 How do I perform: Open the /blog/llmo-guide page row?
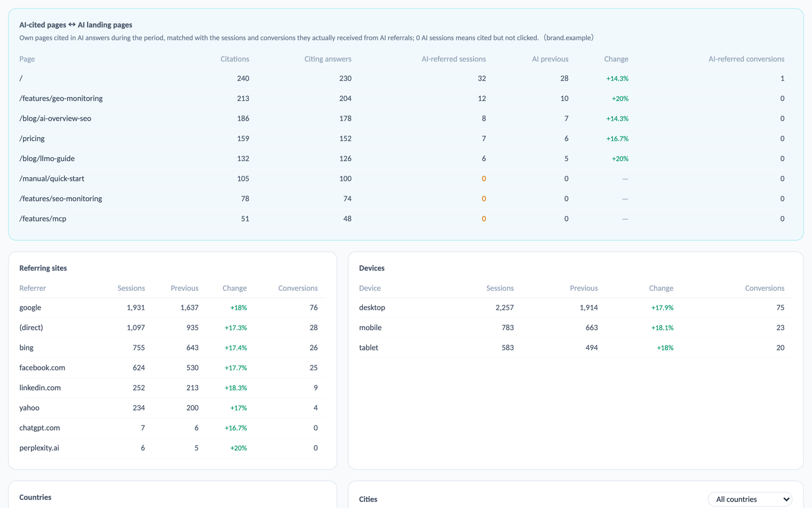tap(405, 158)
